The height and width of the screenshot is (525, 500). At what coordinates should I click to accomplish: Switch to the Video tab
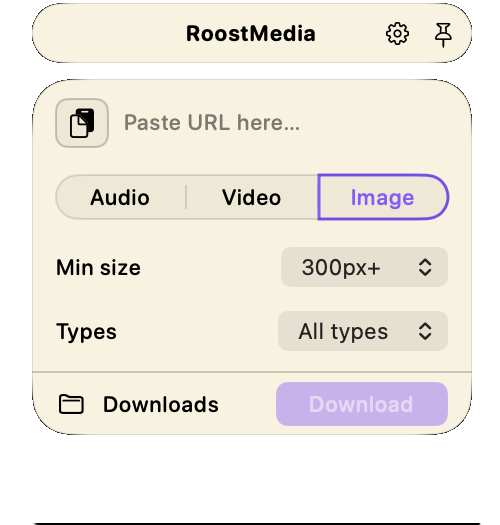pos(252,197)
